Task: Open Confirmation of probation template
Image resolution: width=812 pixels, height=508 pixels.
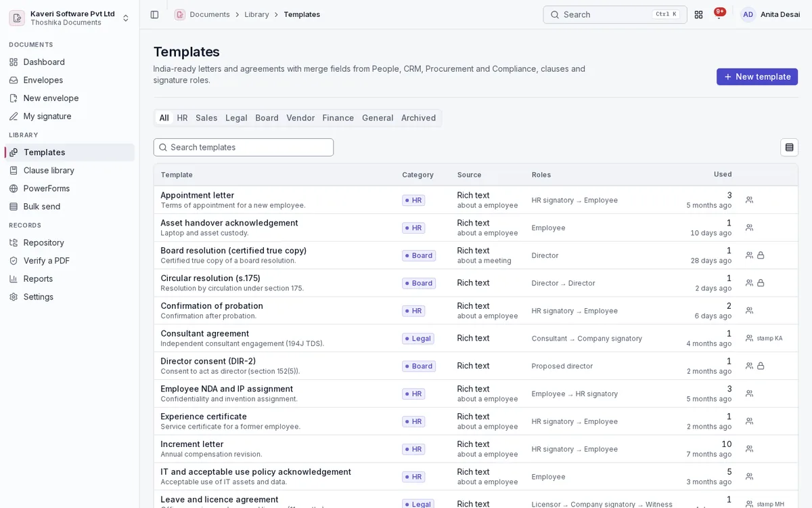Action: point(212,305)
